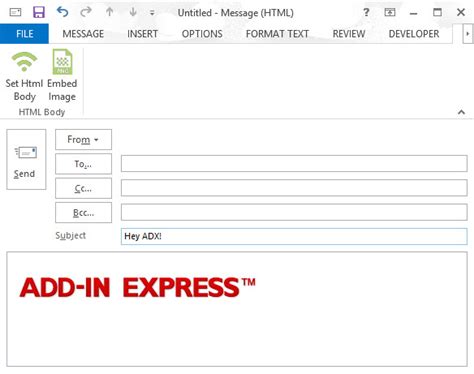Switch to the INSERT tab
This screenshot has width=474, height=374.
point(142,34)
